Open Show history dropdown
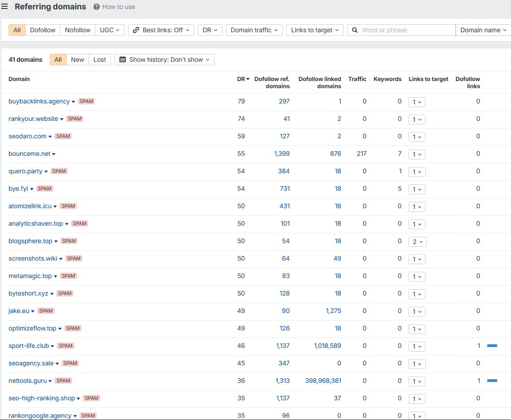Viewport: 511px width, 420px height. point(164,60)
